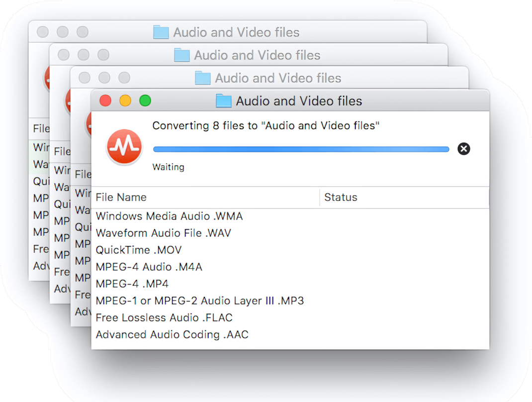Select the MPEG-4 Audio .M4A file
Image resolution: width=532 pixels, height=402 pixels.
click(149, 267)
